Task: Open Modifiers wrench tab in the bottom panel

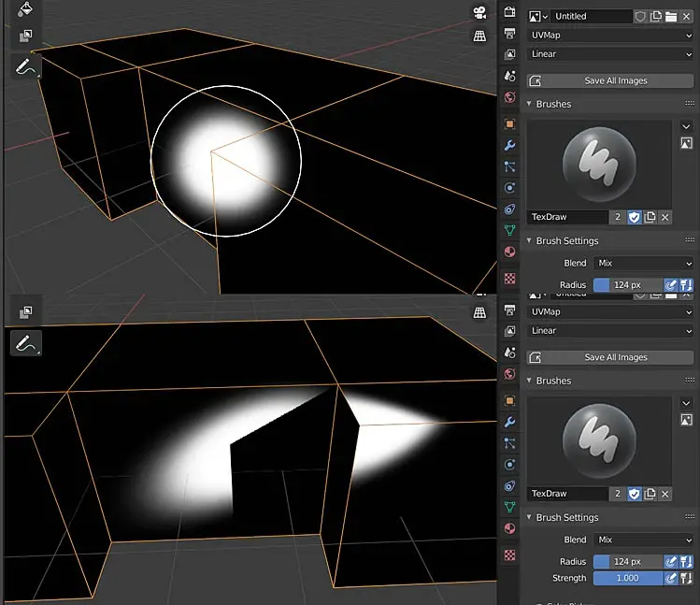Action: point(509,422)
